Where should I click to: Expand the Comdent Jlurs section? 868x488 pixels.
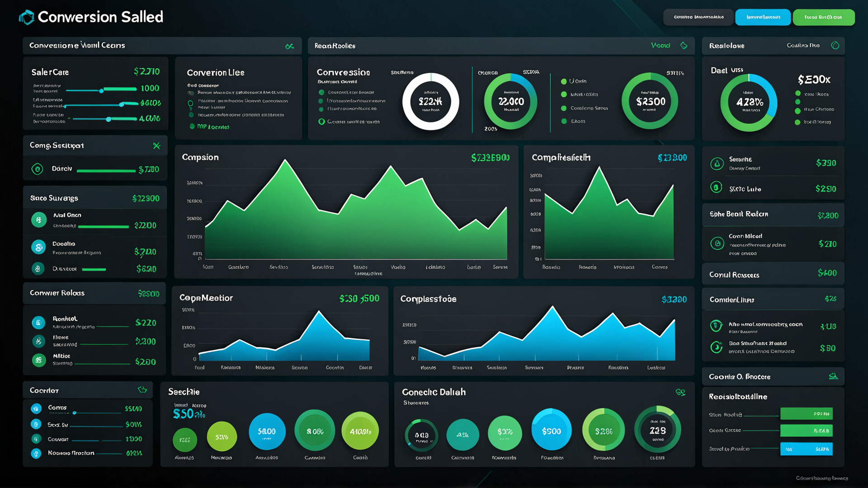coord(773,299)
